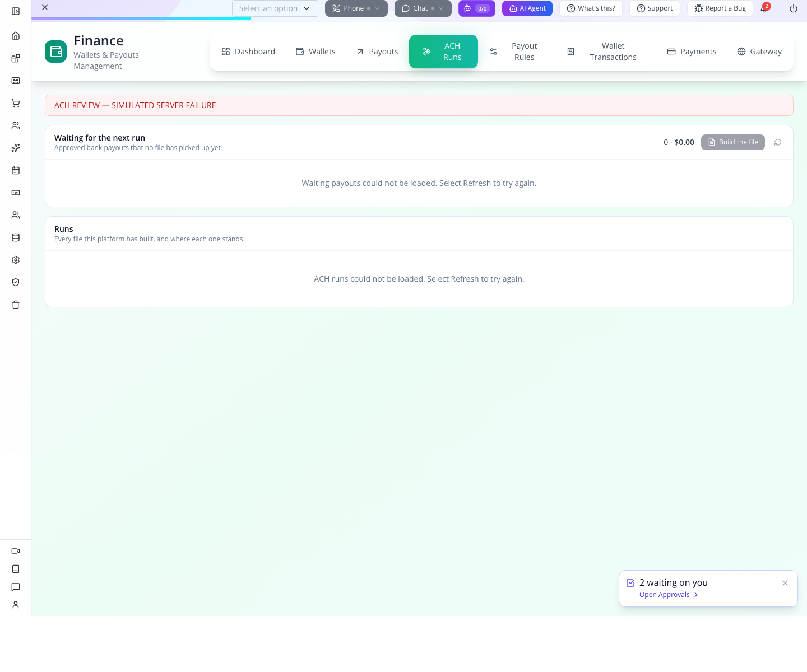Viewport: 807px width, 672px height.
Task: Open the calendar sidebar icon
Action: pyautogui.click(x=16, y=170)
